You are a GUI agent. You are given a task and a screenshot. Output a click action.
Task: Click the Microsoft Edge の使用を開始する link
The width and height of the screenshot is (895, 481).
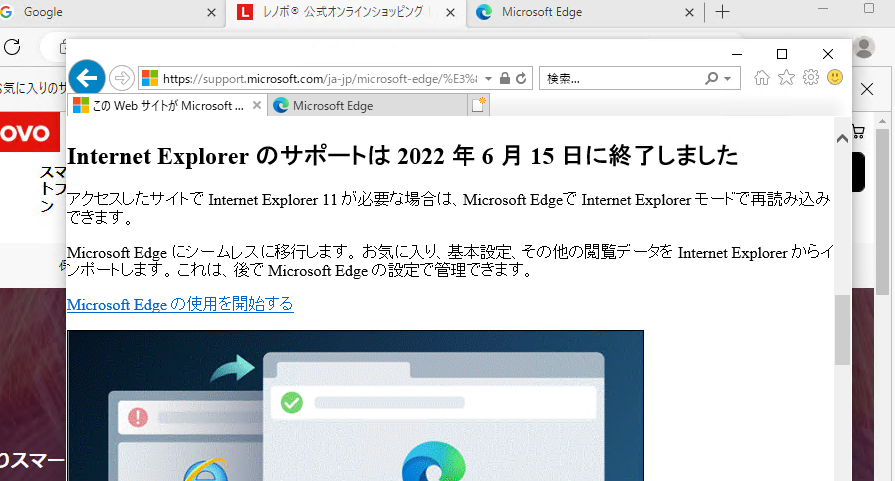pyautogui.click(x=180, y=304)
